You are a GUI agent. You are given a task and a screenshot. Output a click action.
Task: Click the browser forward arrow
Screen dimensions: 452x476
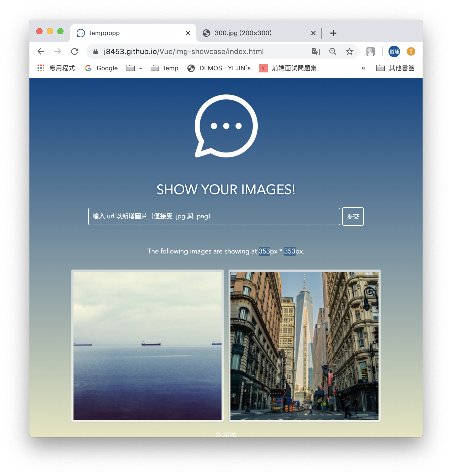coord(58,51)
